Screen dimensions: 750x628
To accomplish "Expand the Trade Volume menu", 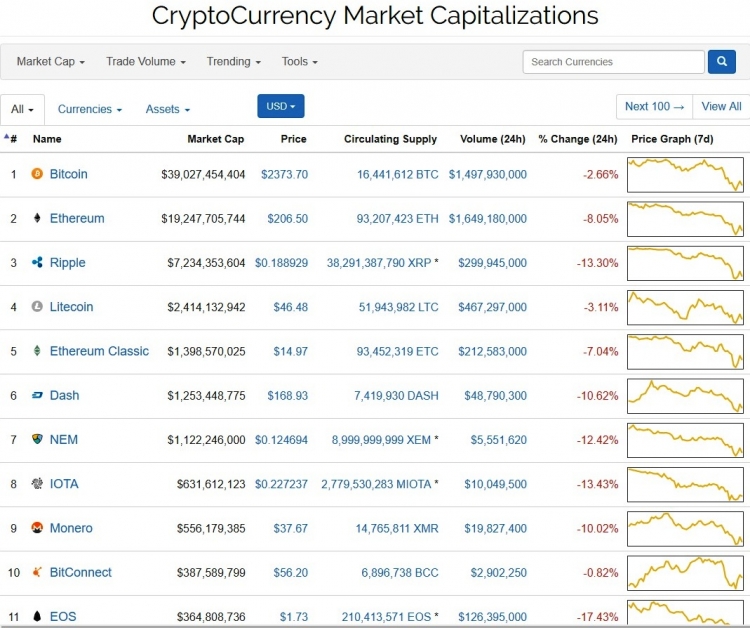I will coord(146,62).
